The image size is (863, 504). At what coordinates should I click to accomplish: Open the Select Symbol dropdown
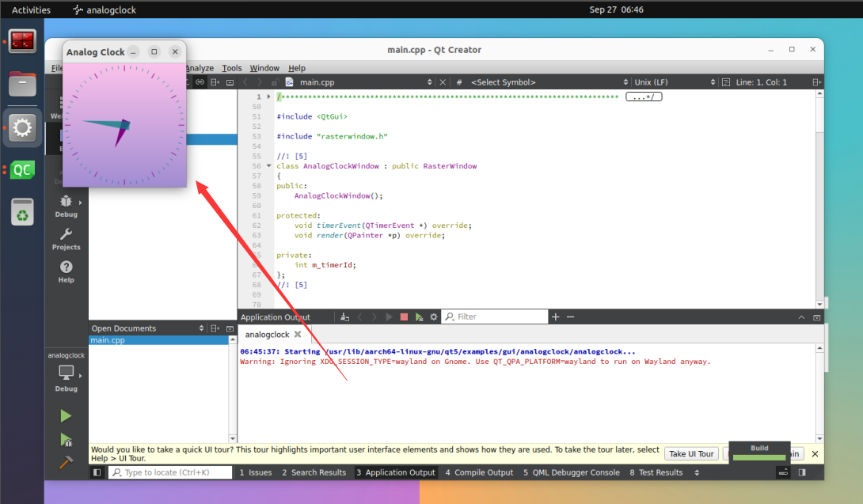tap(625, 82)
